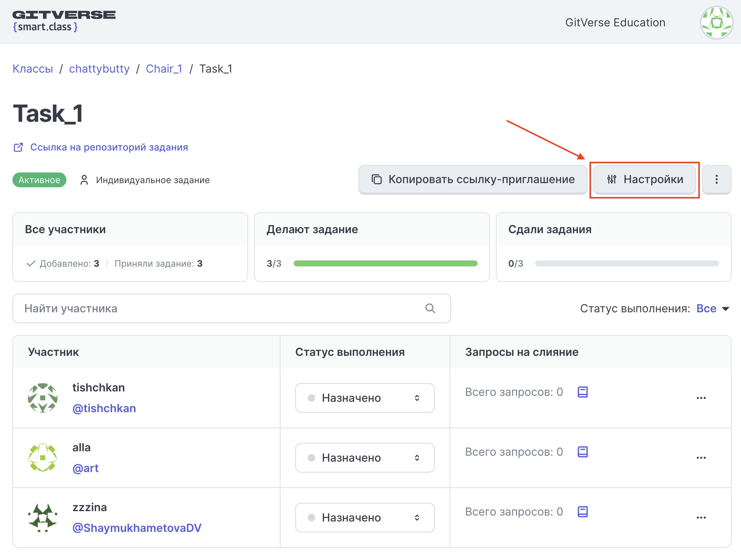Open Настройки button
Image resolution: width=741 pixels, height=560 pixels.
point(645,180)
